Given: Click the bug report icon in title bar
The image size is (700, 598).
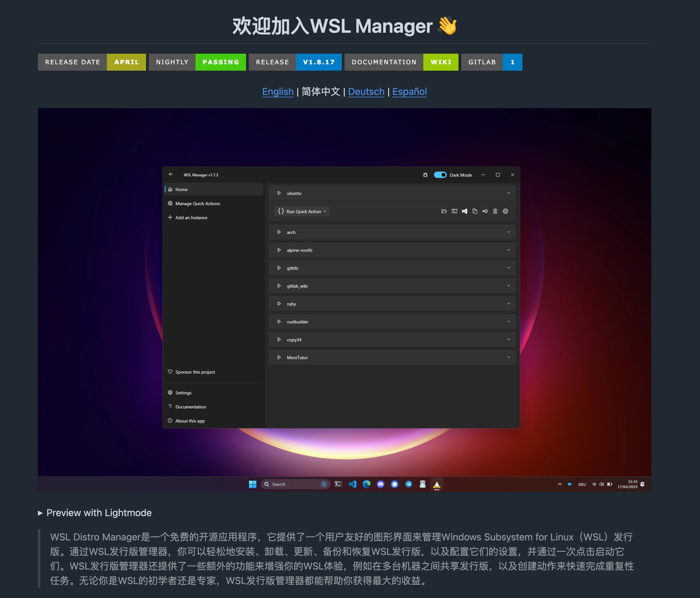Looking at the screenshot, I should pos(425,175).
